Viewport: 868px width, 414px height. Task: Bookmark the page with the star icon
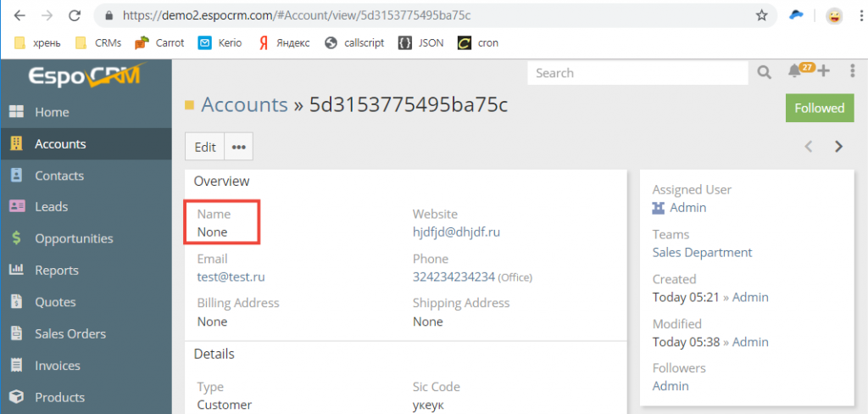(x=762, y=15)
